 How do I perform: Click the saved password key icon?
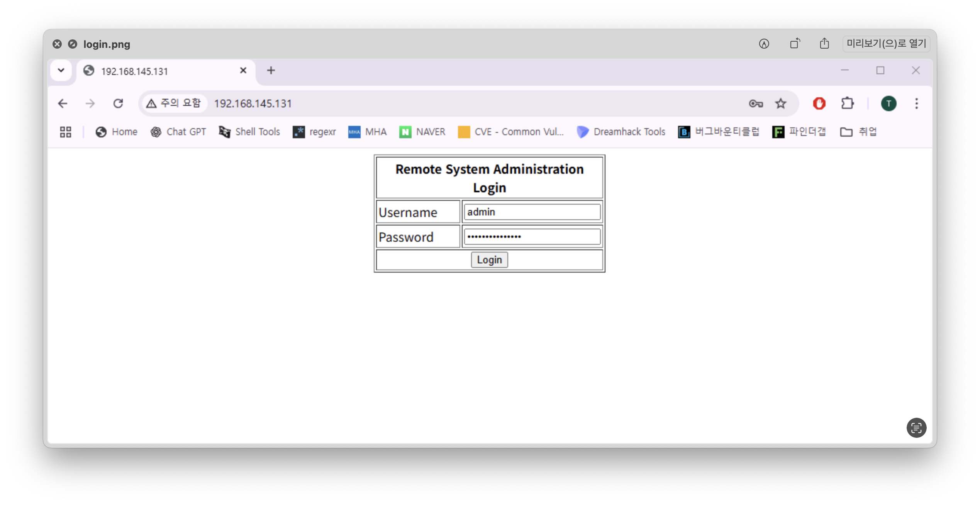pyautogui.click(x=756, y=103)
